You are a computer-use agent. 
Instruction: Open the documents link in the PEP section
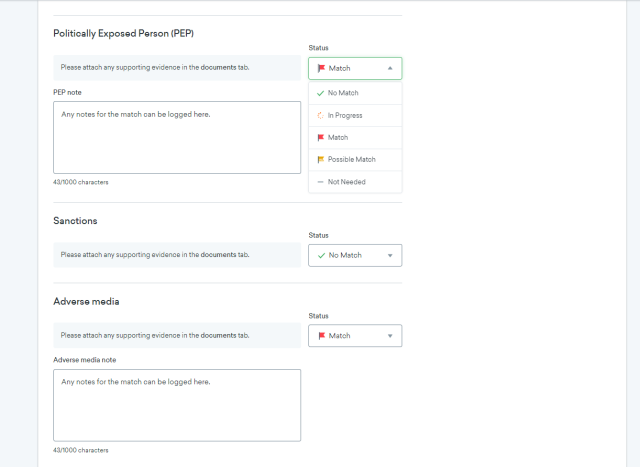coord(218,67)
